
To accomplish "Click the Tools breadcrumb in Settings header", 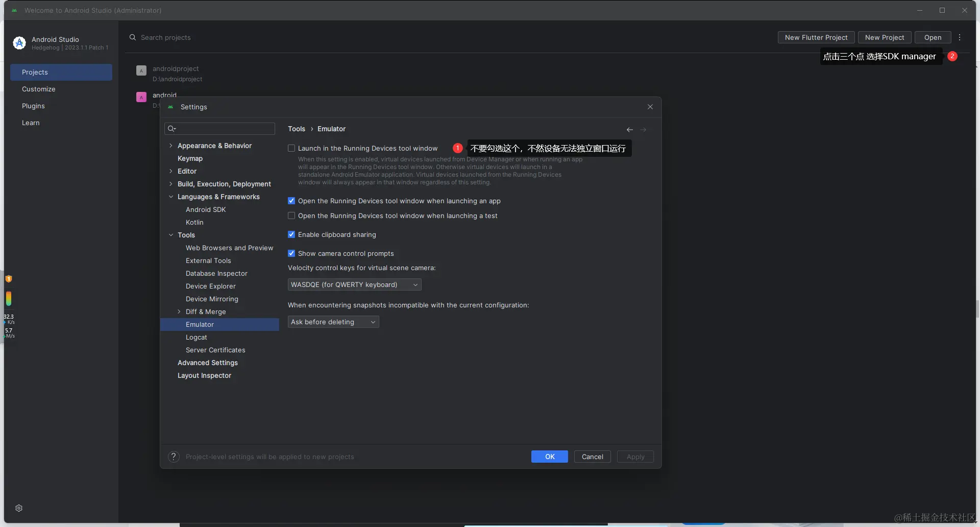I will (x=297, y=129).
